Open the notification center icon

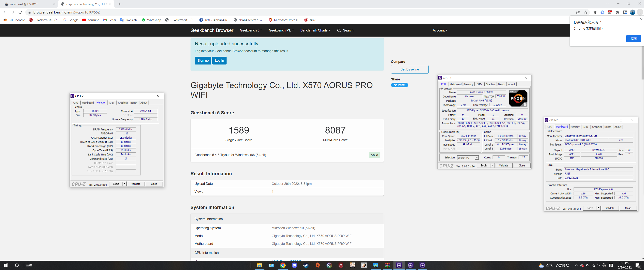tap(638, 265)
